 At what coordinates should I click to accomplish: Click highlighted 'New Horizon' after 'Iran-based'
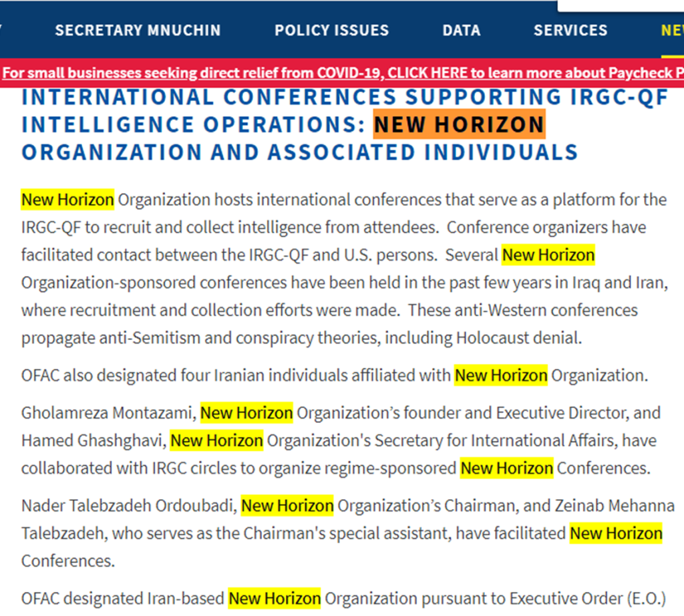(275, 599)
